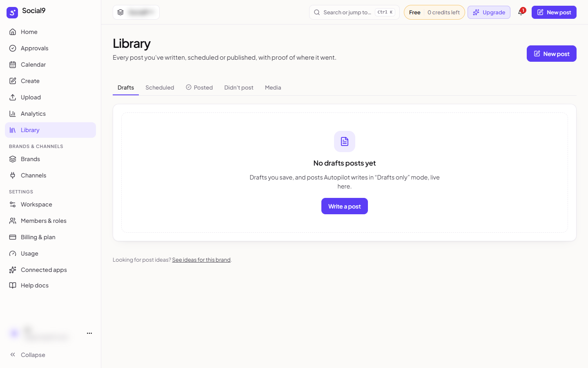Open Calendar via its calendar icon
The width and height of the screenshot is (588, 368).
(x=13, y=65)
